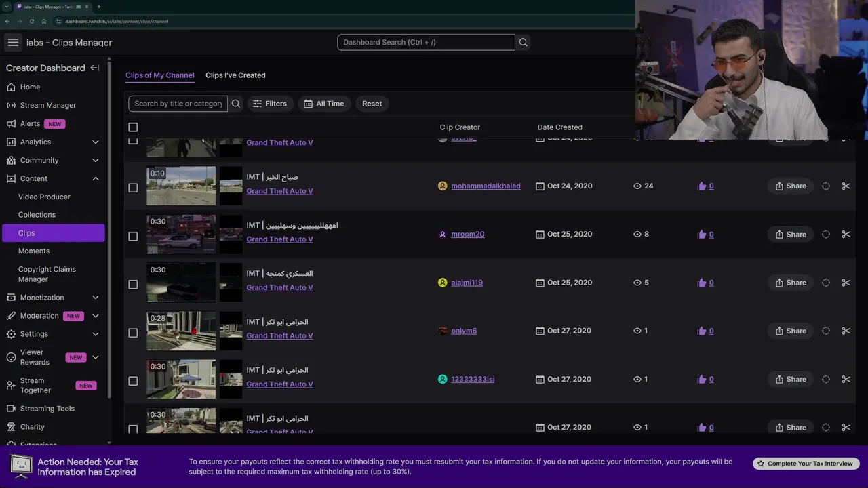Open the hamburger navigation menu
The width and height of the screenshot is (868, 488).
pyautogui.click(x=13, y=42)
